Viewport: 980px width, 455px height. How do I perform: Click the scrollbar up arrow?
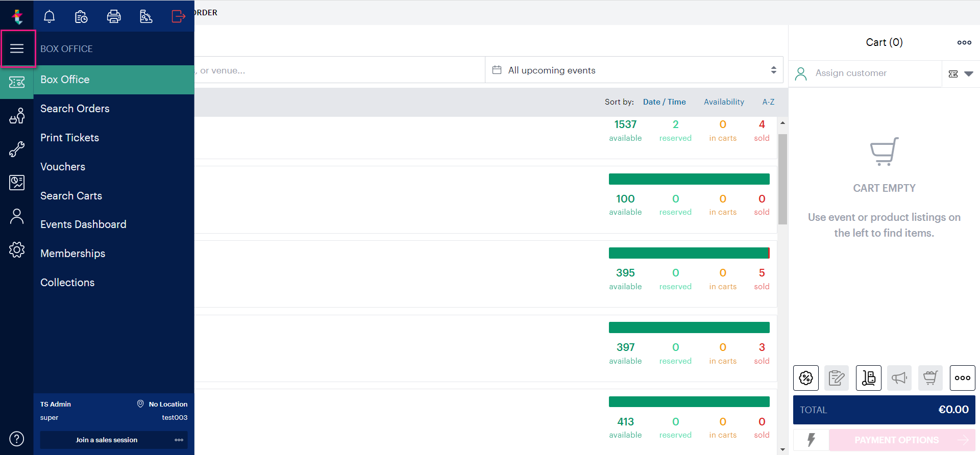(782, 123)
